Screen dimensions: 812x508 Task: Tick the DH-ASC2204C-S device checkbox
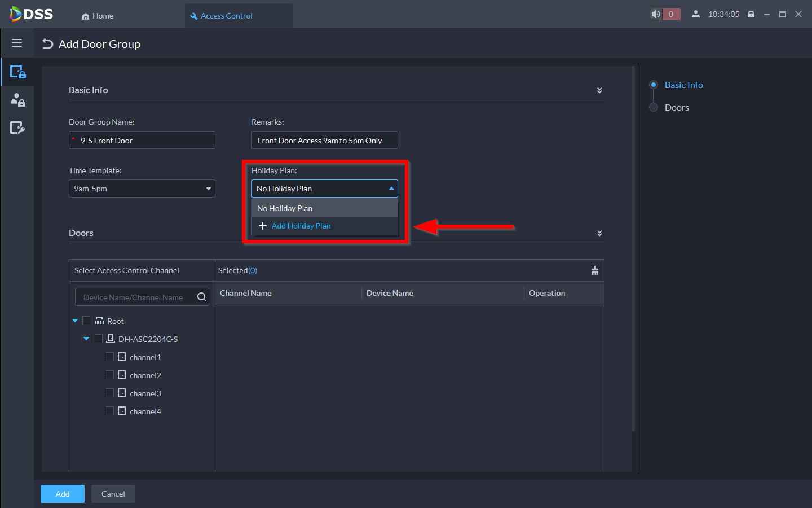click(x=98, y=339)
